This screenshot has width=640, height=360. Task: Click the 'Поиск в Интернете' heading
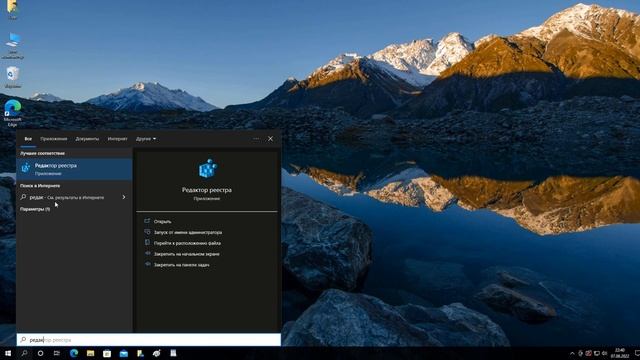[x=40, y=186]
